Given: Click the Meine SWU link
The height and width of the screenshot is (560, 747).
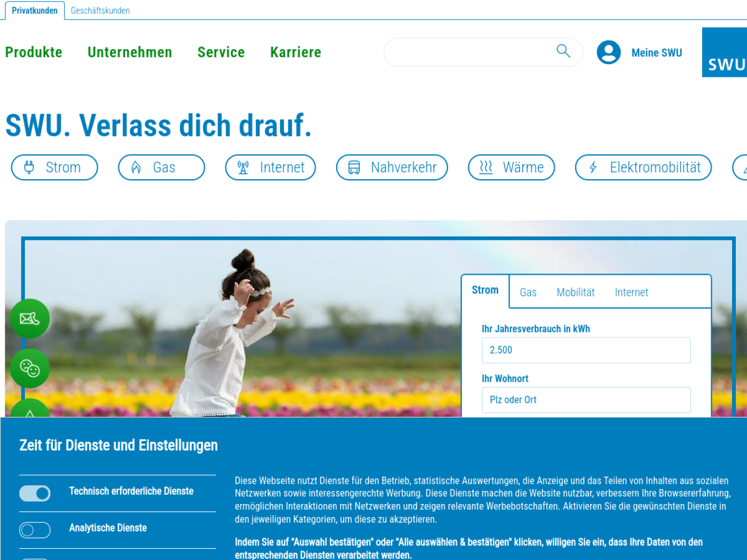Looking at the screenshot, I should 657,53.
